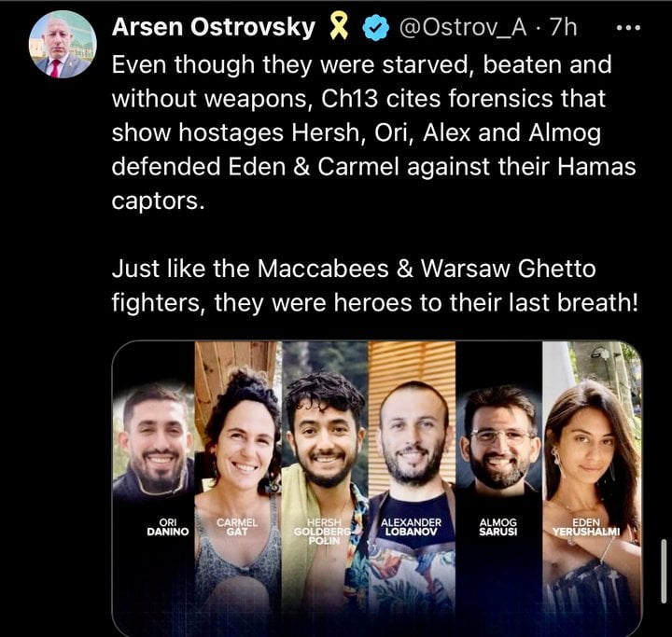Click the EDEN YERUSHALMI name caption

586,527
